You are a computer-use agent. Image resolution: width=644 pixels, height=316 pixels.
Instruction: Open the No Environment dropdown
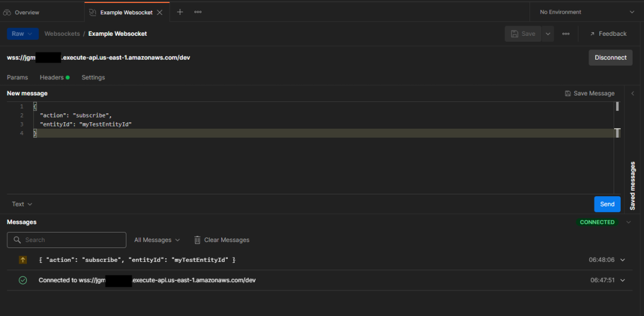(586, 12)
